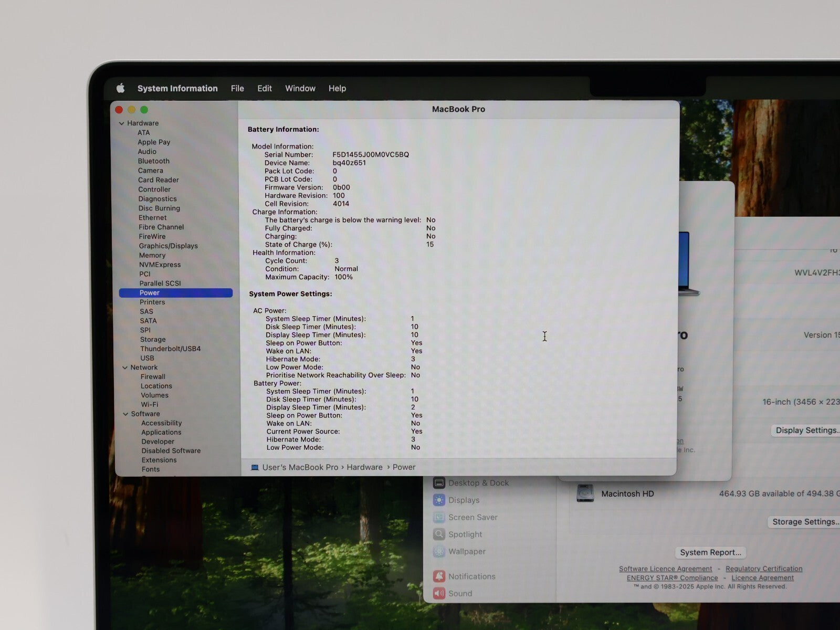Select SPI in the sidebar
The image size is (840, 630).
coord(145,330)
